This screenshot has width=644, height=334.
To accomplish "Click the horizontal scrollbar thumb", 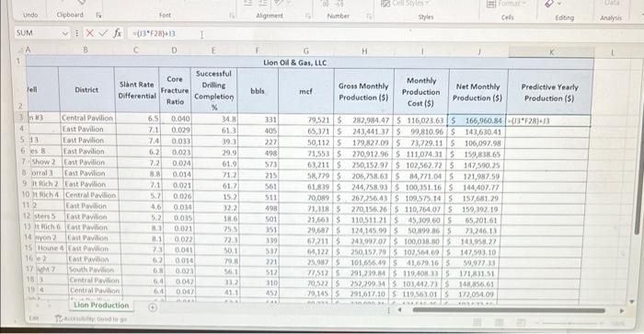I will (508, 310).
